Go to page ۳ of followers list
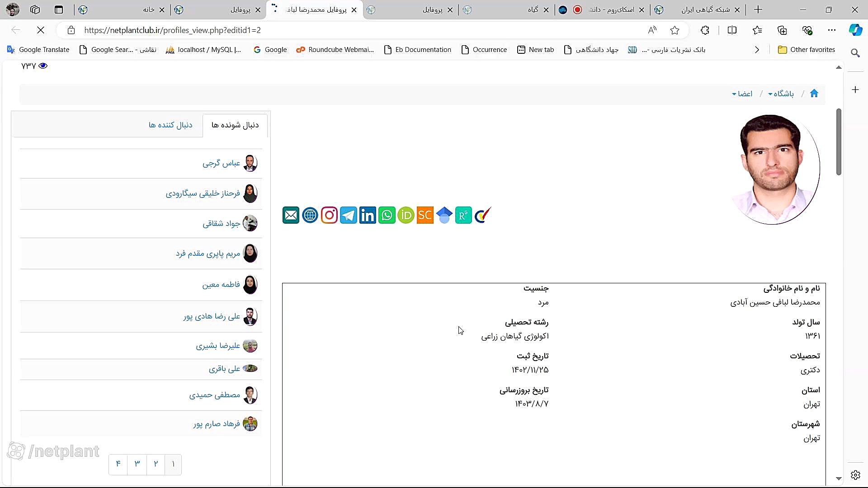The image size is (868, 488). coord(137,464)
